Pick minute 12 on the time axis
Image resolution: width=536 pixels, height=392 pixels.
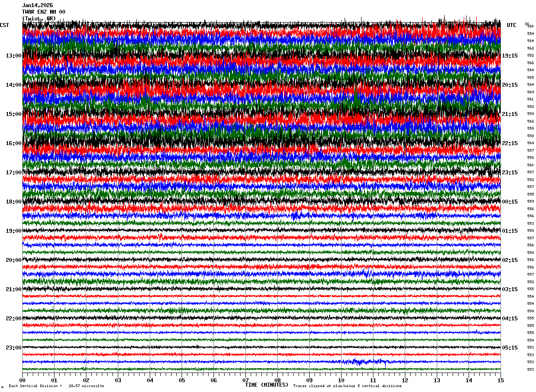405,380
